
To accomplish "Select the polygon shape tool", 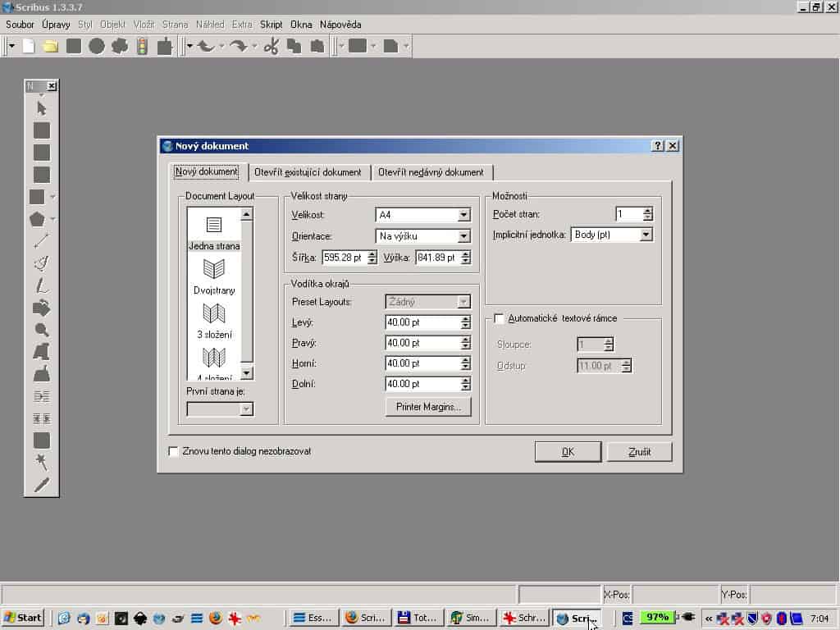I will [37, 219].
